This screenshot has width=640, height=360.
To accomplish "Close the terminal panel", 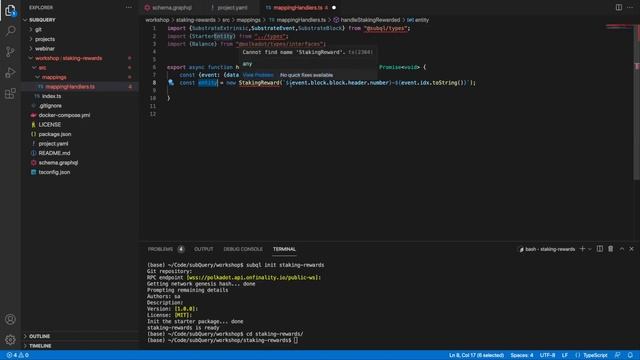I will point(631,249).
